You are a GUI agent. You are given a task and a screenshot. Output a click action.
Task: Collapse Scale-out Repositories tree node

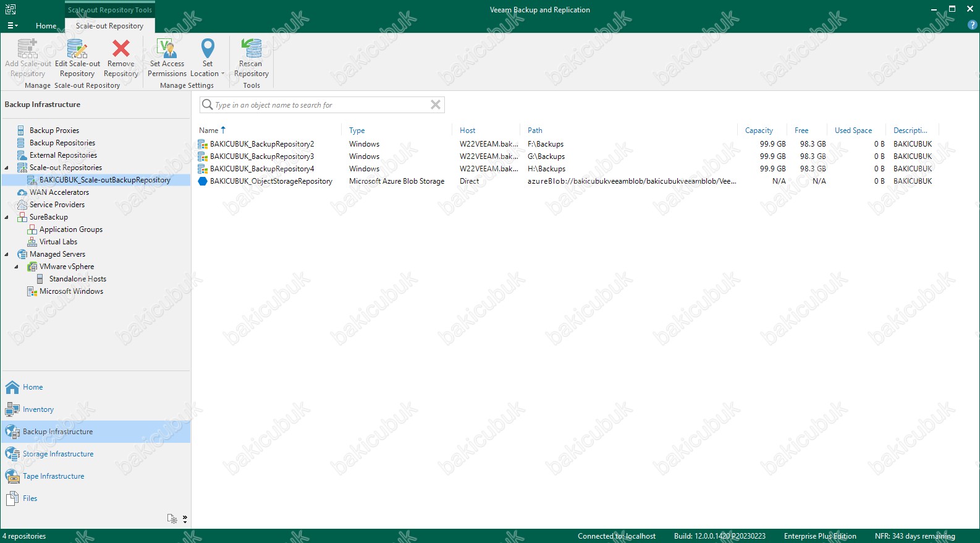7,168
